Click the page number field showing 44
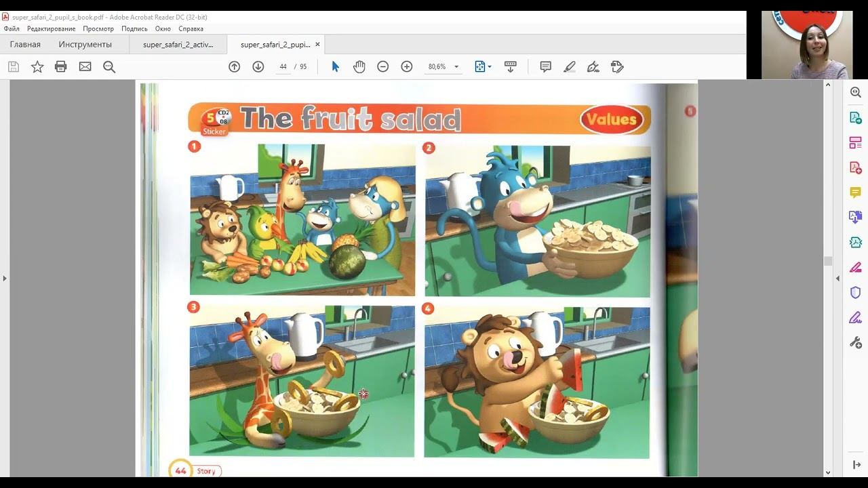This screenshot has height=488, width=868. click(282, 66)
